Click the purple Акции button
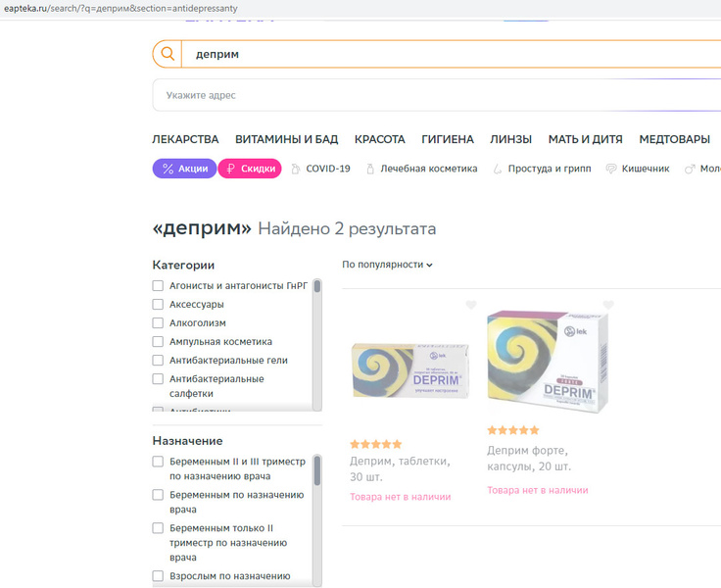 184,169
